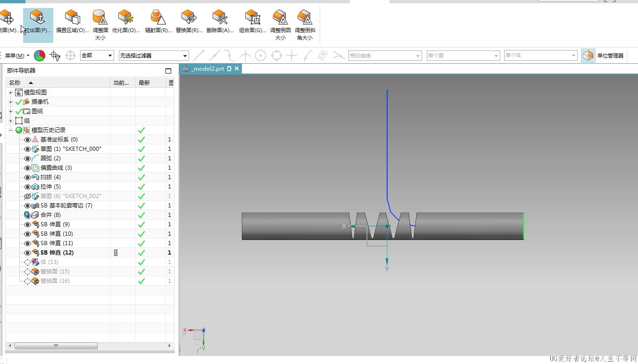This screenshot has height=364, width=638.
Task: Click the navigator horizontal scrollbar thumb
Action: point(56,346)
